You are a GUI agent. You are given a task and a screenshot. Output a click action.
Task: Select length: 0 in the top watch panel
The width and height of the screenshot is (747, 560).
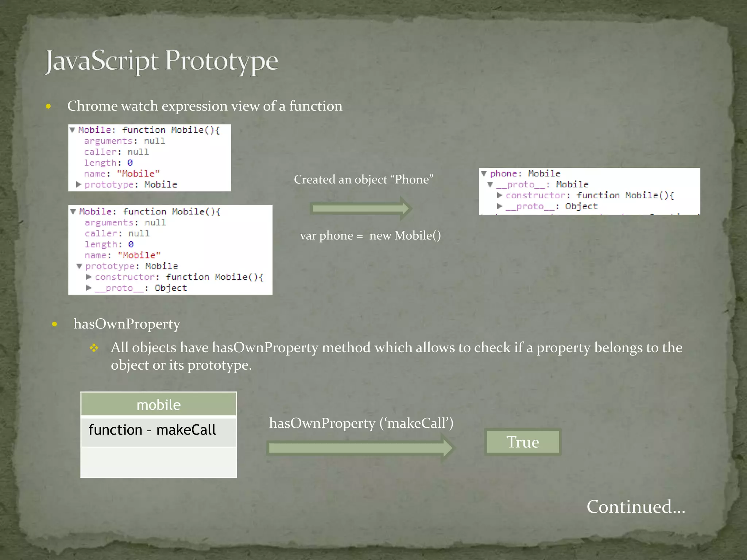pos(108,163)
